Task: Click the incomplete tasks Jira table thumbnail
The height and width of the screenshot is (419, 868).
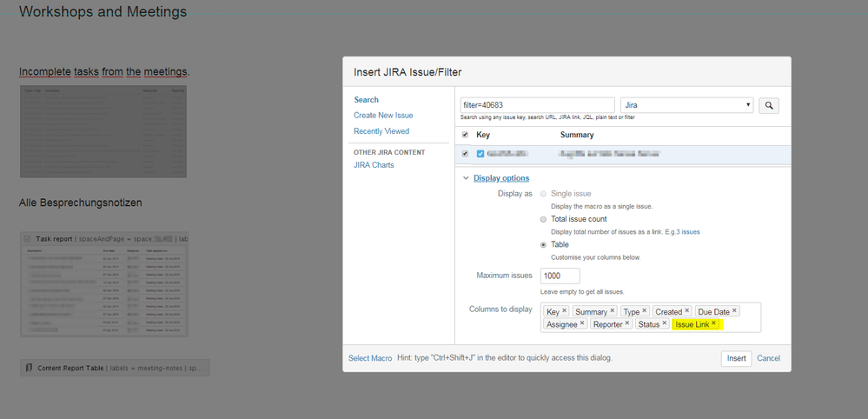Action: click(103, 132)
